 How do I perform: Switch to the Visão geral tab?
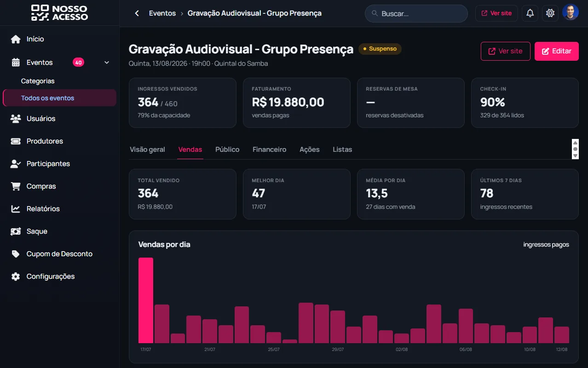tap(147, 149)
